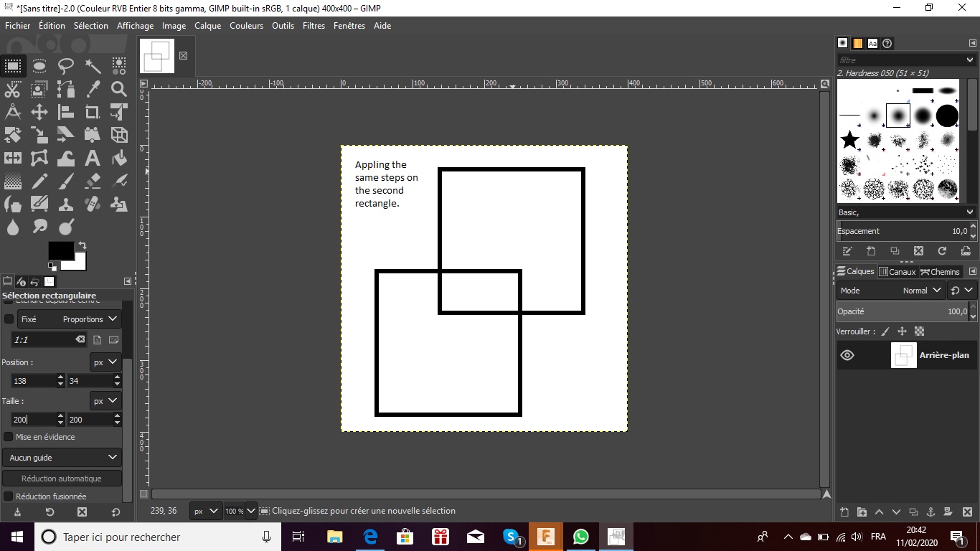
Task: Select the Color Picker eyedropper tool
Action: pyautogui.click(x=93, y=89)
